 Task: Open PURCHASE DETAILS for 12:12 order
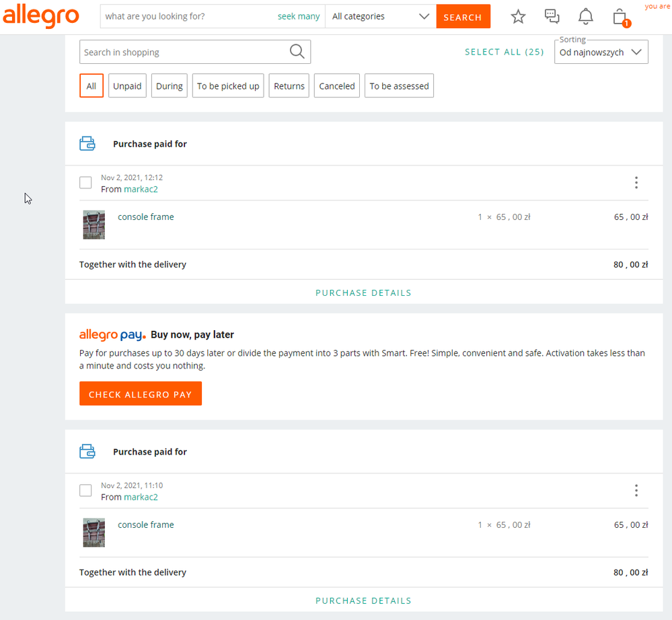(x=363, y=293)
